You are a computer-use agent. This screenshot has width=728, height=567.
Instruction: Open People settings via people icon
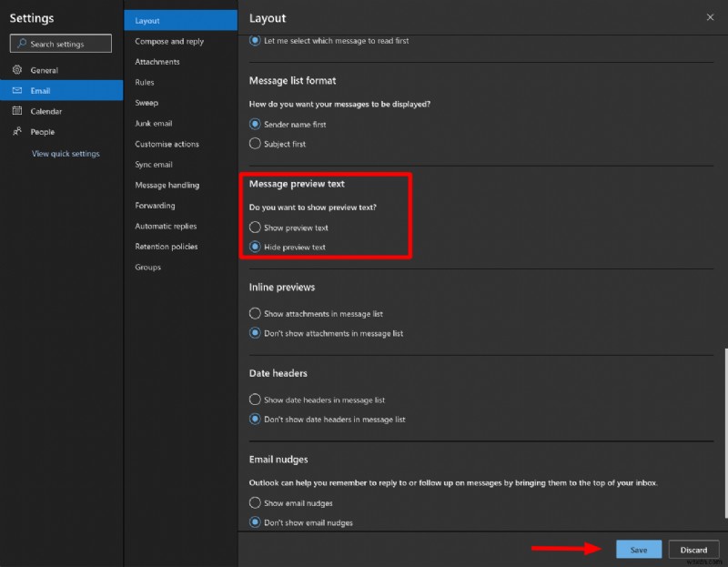coord(18,132)
